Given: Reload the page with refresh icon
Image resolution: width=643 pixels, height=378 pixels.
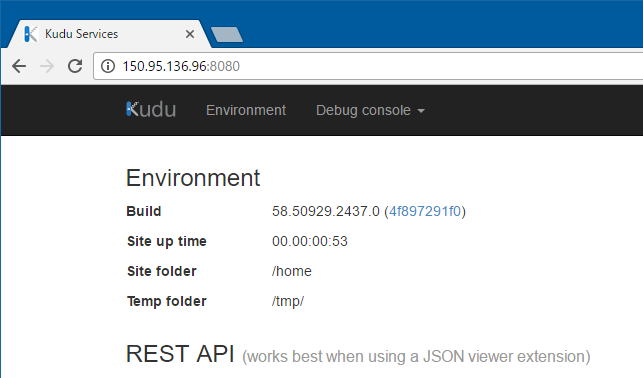Looking at the screenshot, I should (75, 66).
